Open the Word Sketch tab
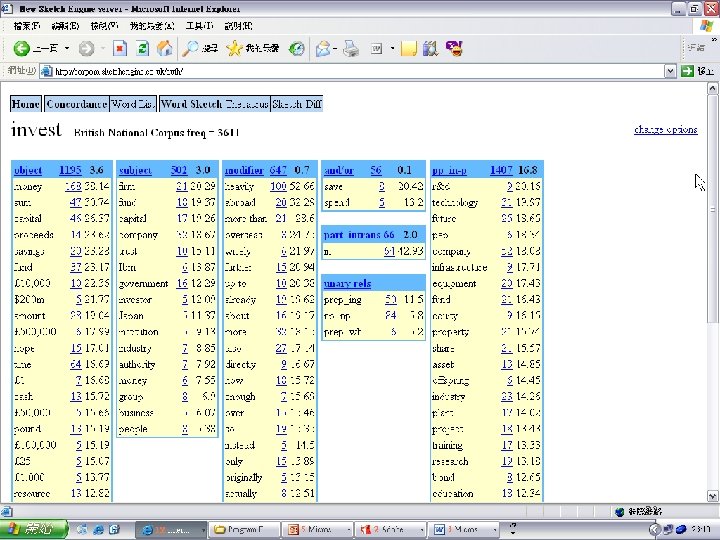 click(x=191, y=104)
